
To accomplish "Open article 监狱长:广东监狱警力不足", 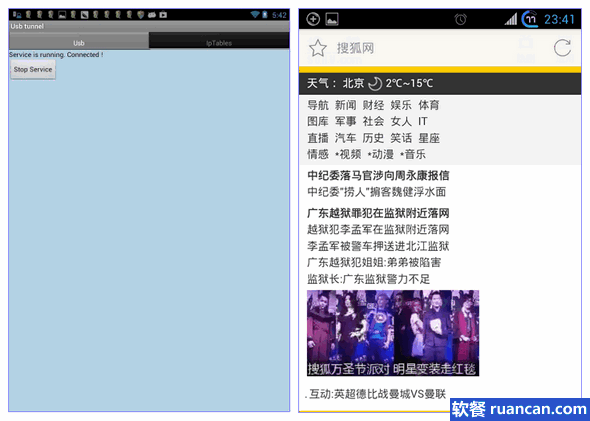I will pyautogui.click(x=368, y=279).
